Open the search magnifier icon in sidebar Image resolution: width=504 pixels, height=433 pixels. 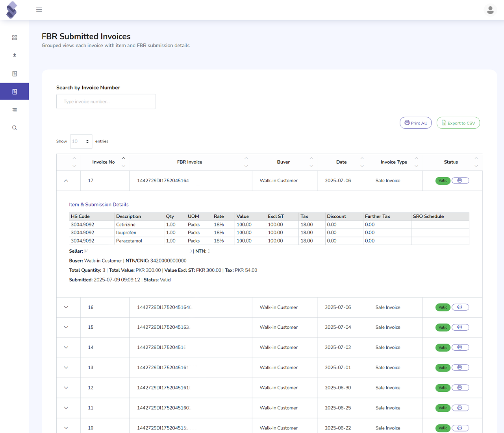15,128
